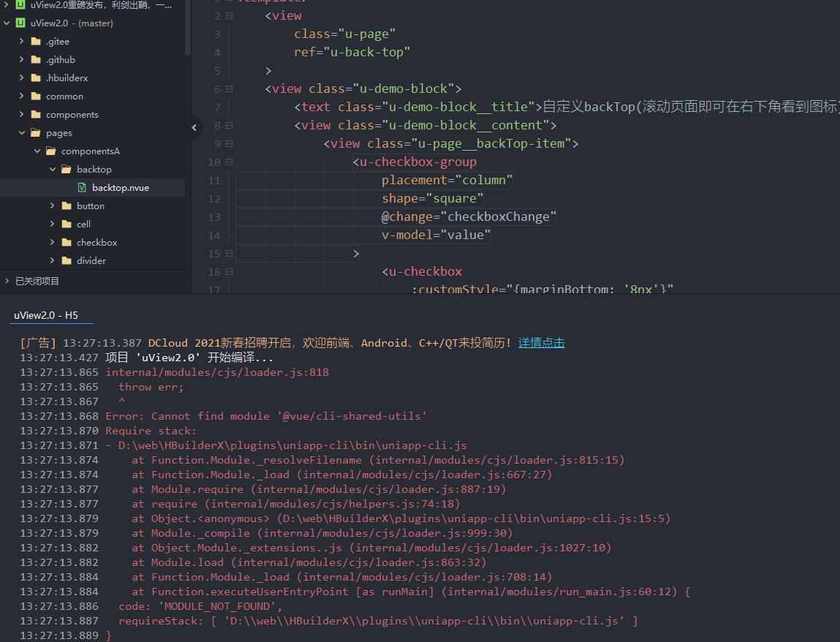The image size is (840, 642).
Task: Toggle the code fold marker on line 2
Action: point(230,16)
